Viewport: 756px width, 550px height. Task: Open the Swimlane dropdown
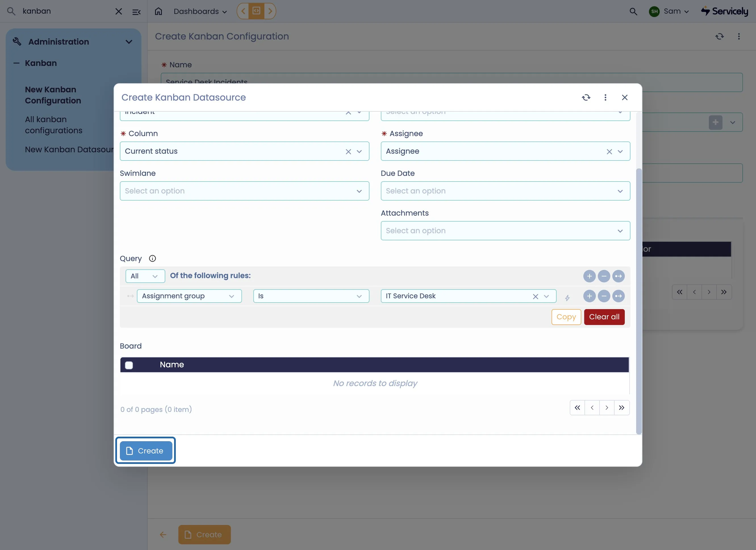pyautogui.click(x=244, y=191)
